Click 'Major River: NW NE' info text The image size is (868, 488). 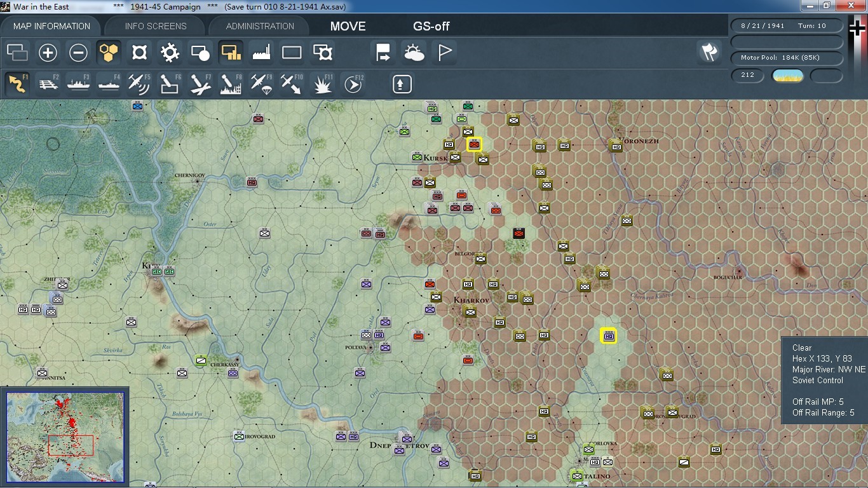point(829,369)
